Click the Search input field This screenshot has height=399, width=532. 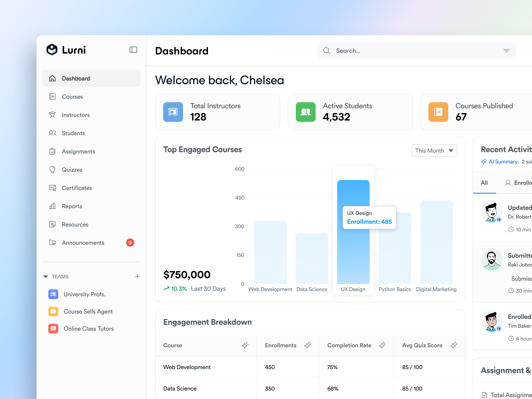click(416, 51)
